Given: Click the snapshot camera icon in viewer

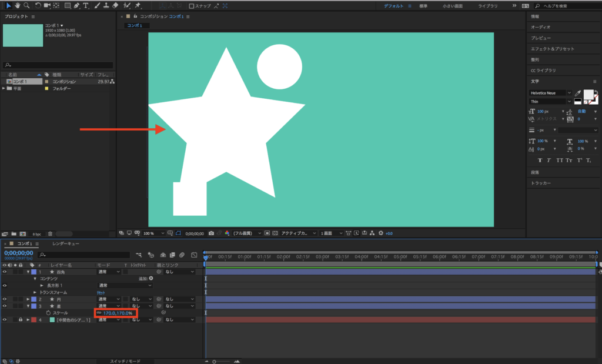Looking at the screenshot, I should [211, 233].
